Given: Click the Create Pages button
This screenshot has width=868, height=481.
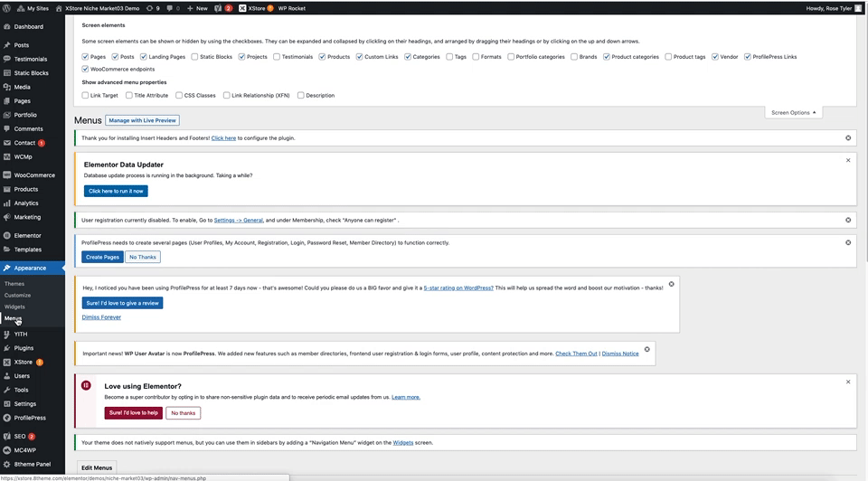Looking at the screenshot, I should [x=102, y=257].
